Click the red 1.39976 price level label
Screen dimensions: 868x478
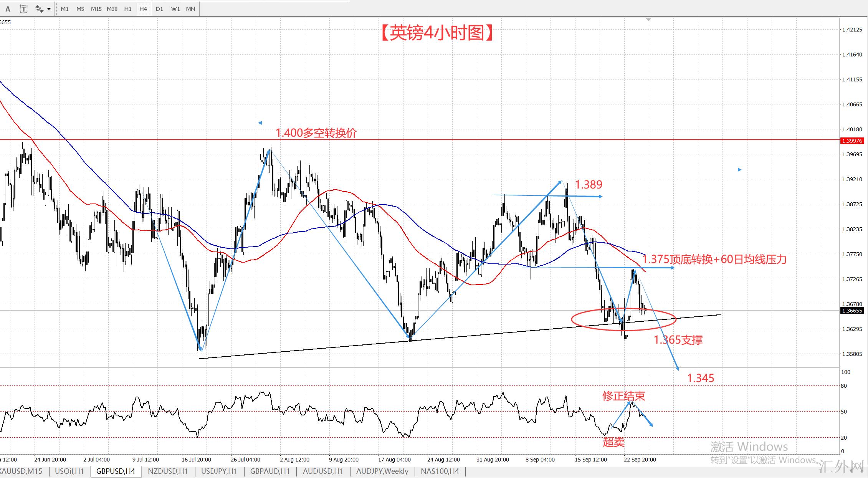(852, 141)
